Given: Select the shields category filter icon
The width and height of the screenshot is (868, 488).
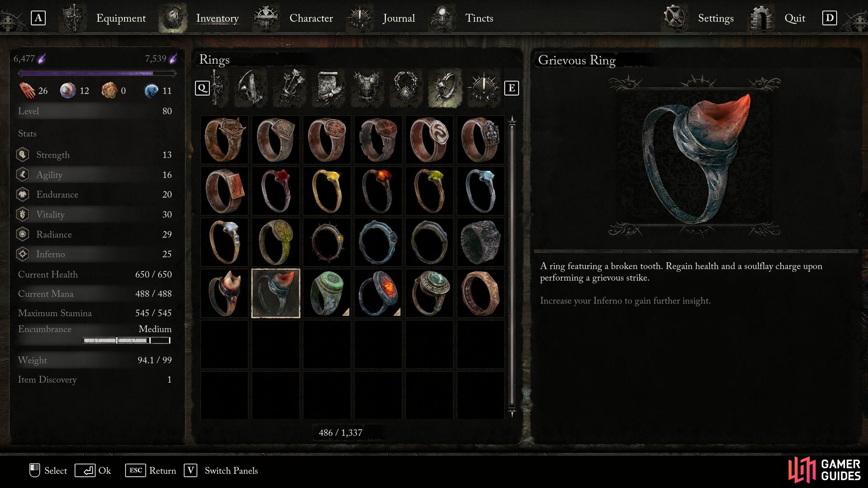Looking at the screenshot, I should coord(251,88).
